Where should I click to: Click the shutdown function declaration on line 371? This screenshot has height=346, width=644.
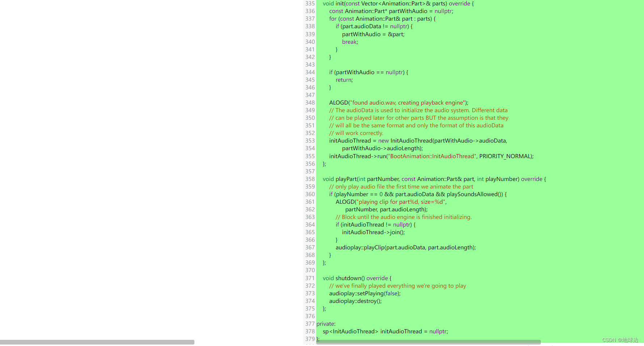350,278
